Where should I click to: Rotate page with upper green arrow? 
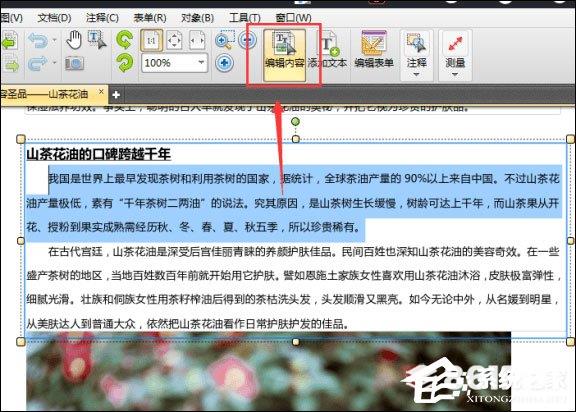pos(125,40)
